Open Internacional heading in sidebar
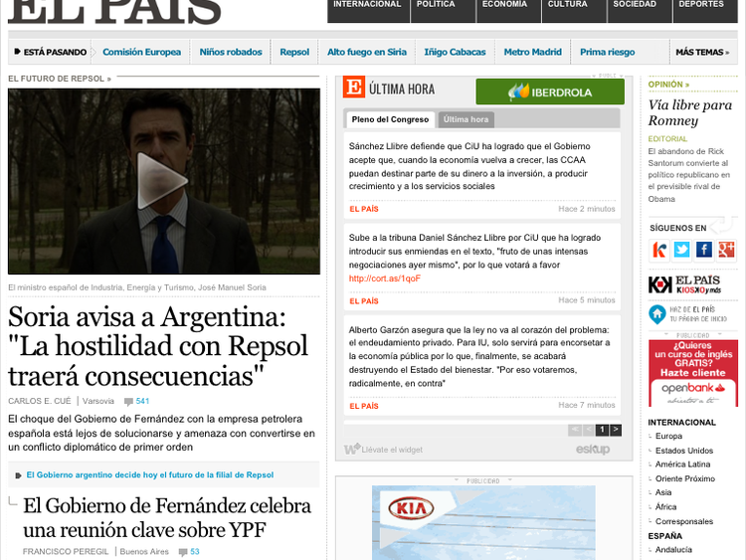746x560 pixels. click(x=681, y=423)
